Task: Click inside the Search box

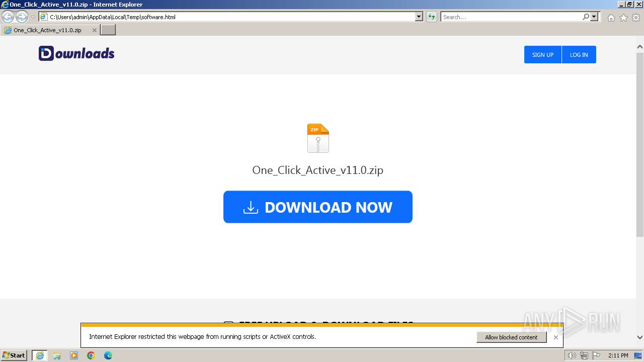Action: (x=511, y=17)
